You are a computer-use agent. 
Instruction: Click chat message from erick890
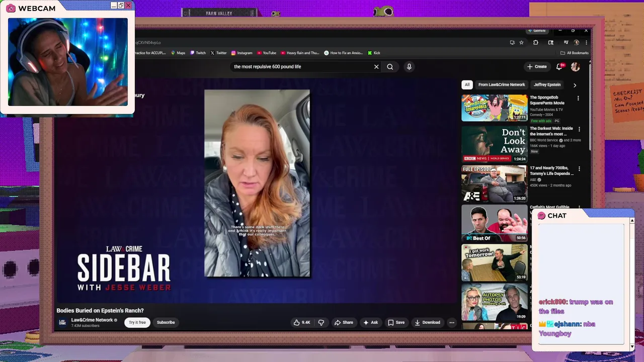pos(576,307)
